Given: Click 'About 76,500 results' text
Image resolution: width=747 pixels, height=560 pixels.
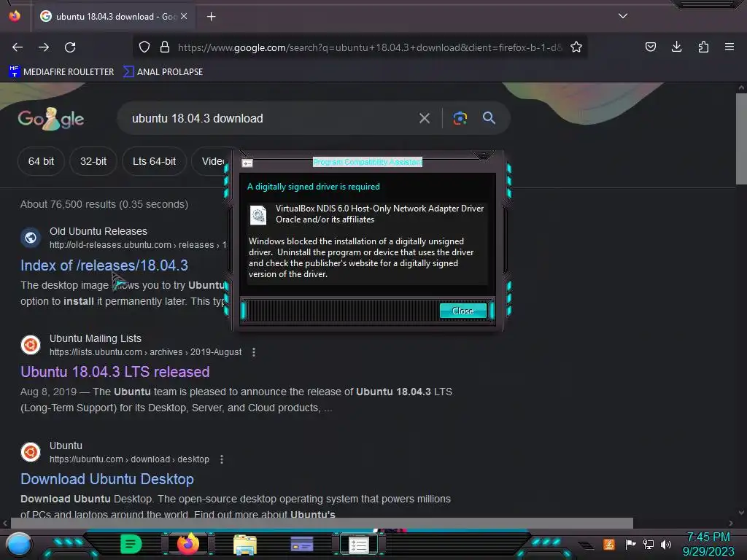Looking at the screenshot, I should point(104,204).
